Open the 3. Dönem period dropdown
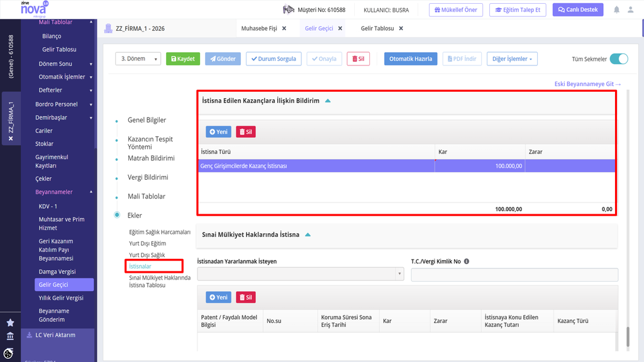 click(x=138, y=58)
